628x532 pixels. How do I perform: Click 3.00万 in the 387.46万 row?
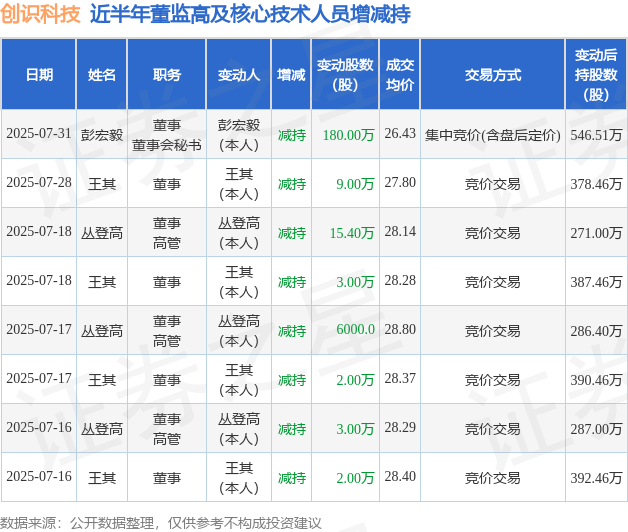355,282
